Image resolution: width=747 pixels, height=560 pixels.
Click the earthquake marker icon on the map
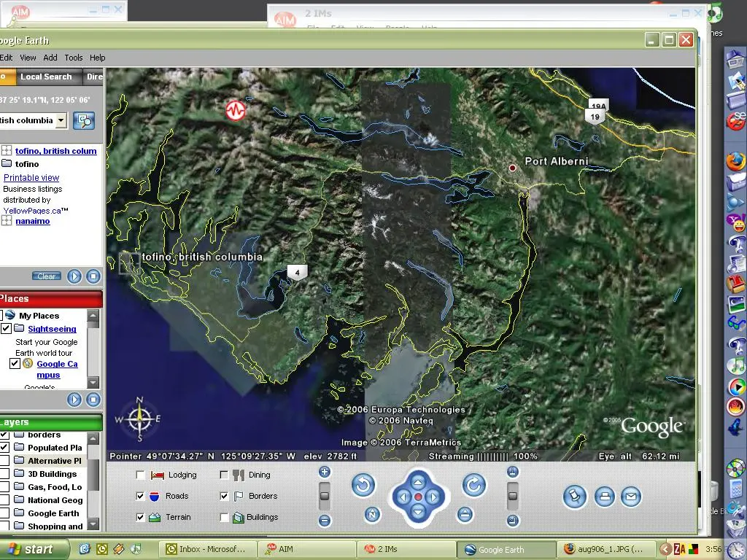tap(236, 111)
